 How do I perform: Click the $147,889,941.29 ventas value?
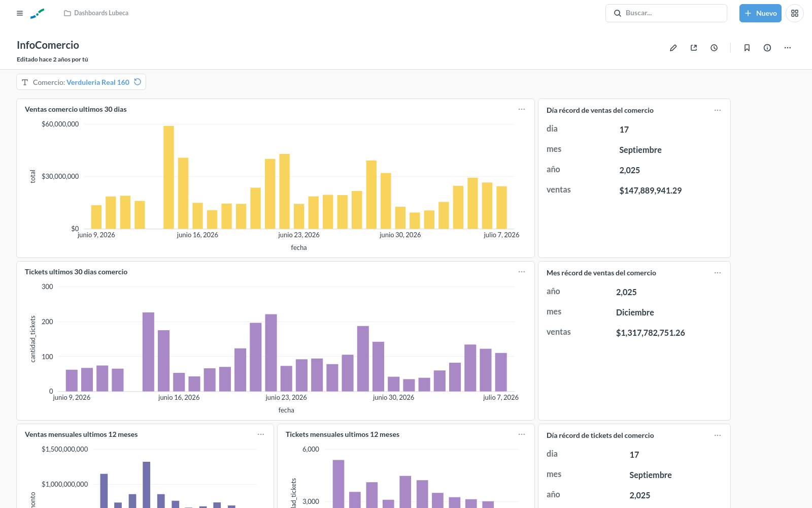(x=650, y=190)
